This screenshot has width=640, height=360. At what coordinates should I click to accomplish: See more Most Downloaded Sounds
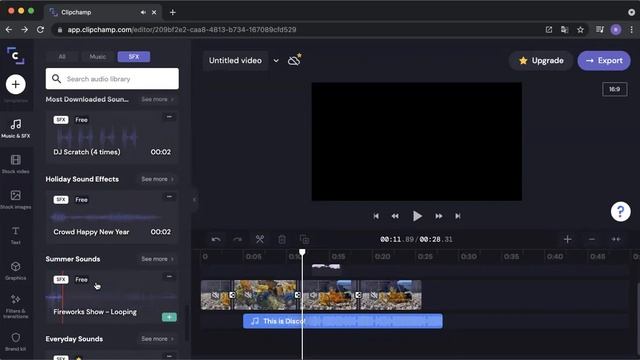point(157,99)
